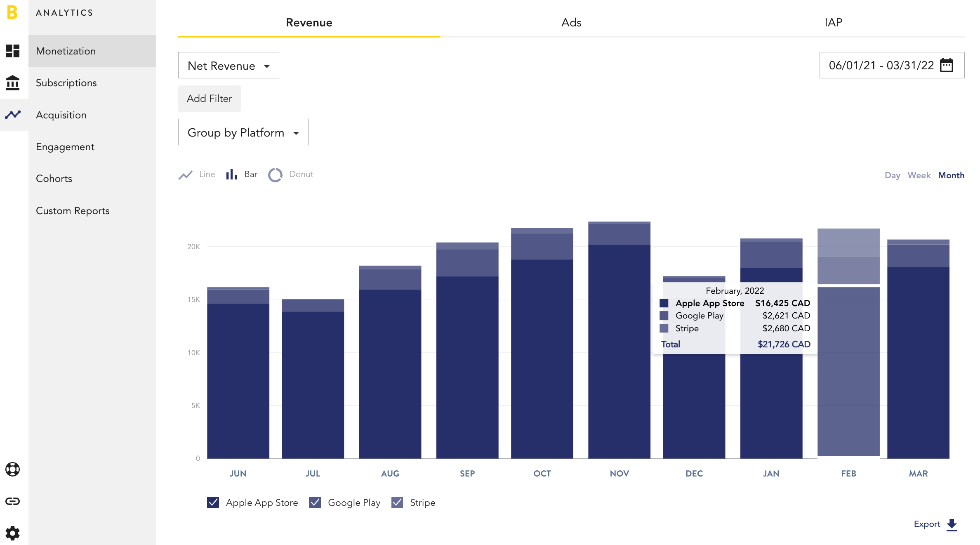
Task: Open settings gear icon
Action: pos(13,533)
